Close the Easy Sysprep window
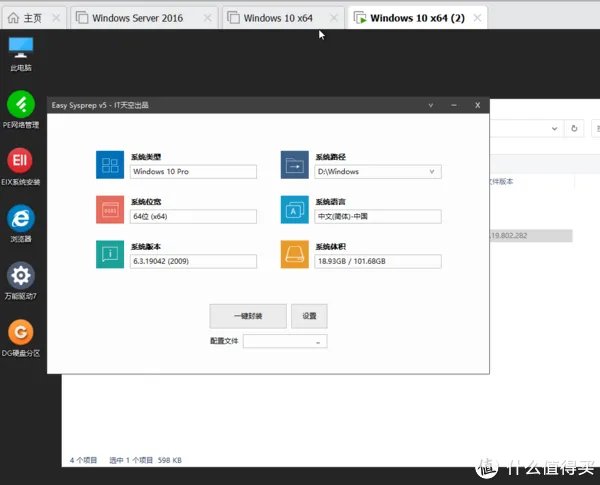This screenshot has height=485, width=600. 478,105
